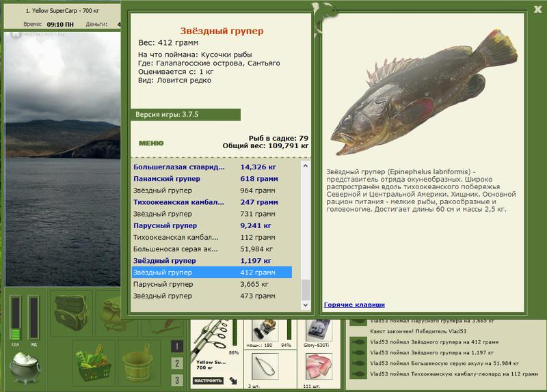Select Тихоокеанская камбал... 247 грамм row
The height and width of the screenshot is (392, 547).
click(x=212, y=202)
